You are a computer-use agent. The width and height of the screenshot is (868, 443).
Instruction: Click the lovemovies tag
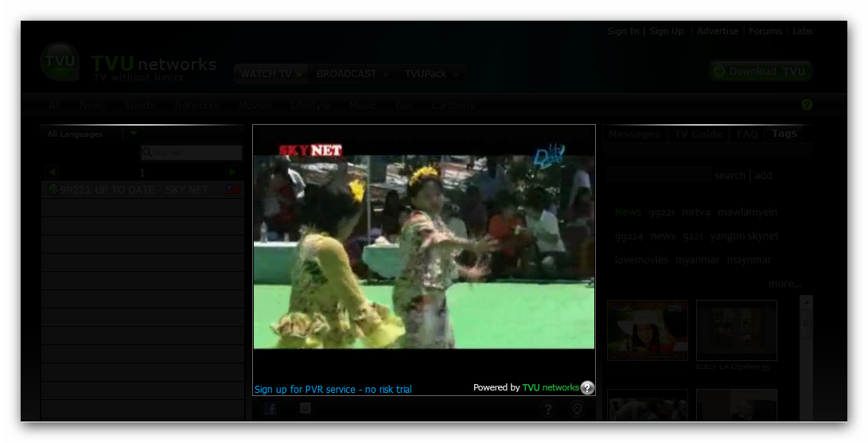click(641, 260)
